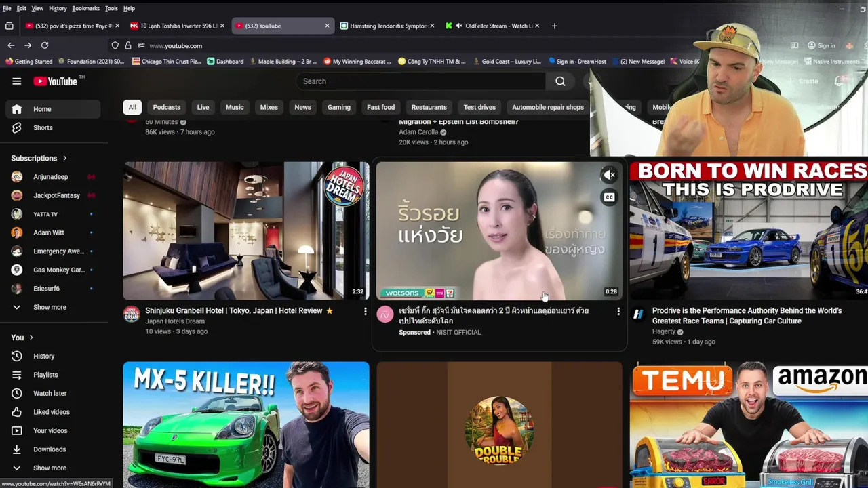Open Dashboard bookmark in bookmarks bar
The image size is (868, 488).
pyautogui.click(x=225, y=61)
